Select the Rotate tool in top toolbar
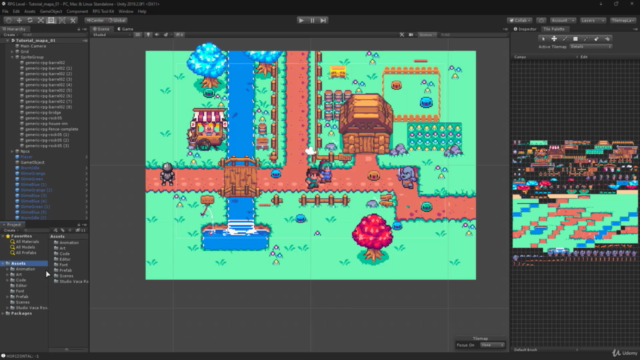640x360 pixels. (30, 20)
